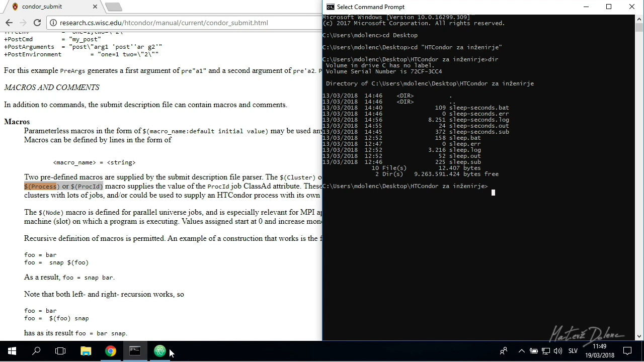Click 'sleep-seconds.sub' in dir listing
Image resolution: width=644 pixels, height=362 pixels.
pyautogui.click(x=478, y=132)
